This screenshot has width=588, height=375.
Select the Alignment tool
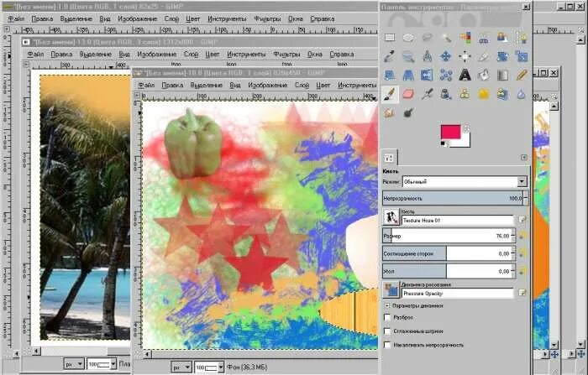[465, 56]
